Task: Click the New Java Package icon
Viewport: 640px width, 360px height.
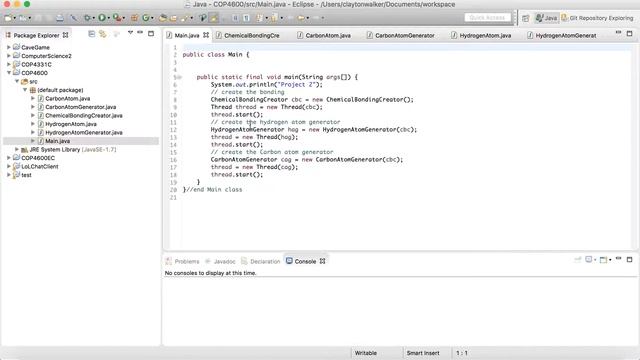Action: click(x=134, y=18)
